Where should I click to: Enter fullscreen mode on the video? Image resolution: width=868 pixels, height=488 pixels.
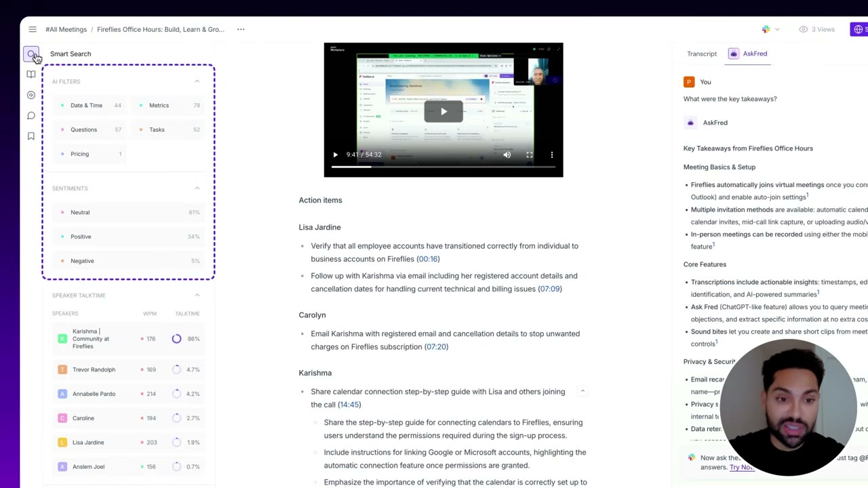(530, 155)
